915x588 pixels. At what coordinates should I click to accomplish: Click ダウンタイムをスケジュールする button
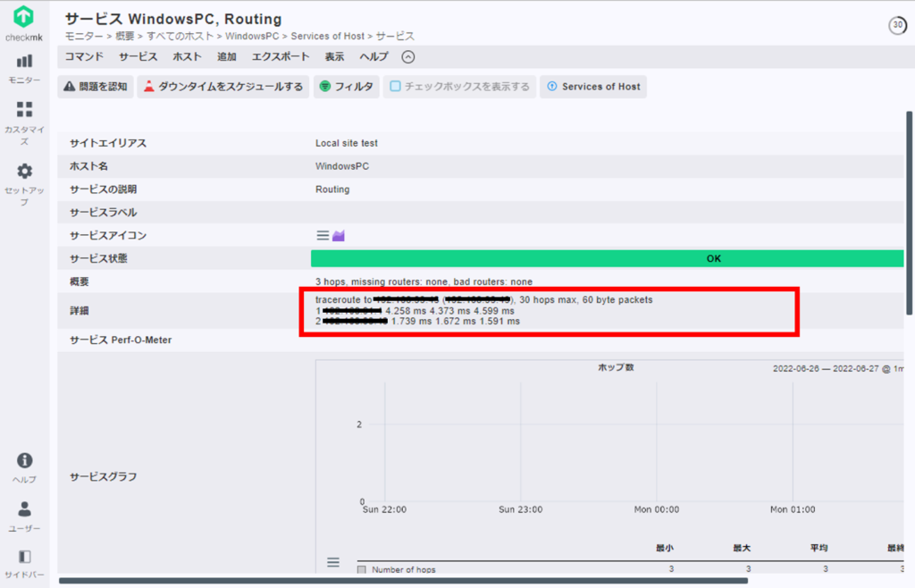pos(222,87)
